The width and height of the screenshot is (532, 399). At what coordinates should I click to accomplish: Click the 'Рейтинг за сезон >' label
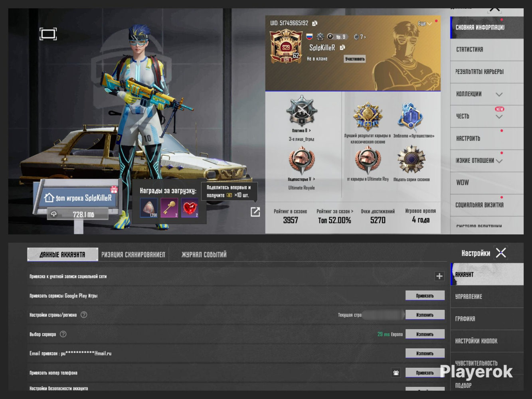335,211
